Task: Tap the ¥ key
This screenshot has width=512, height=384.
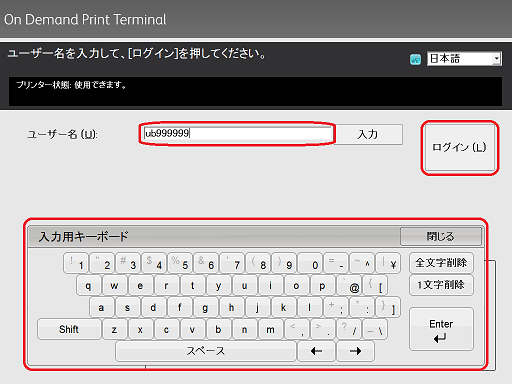Action: (388, 263)
